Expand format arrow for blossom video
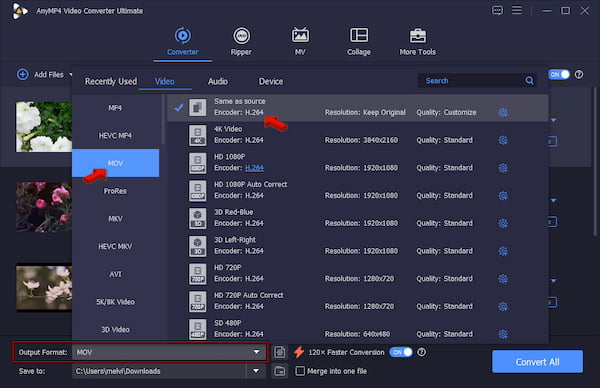 coord(553,281)
